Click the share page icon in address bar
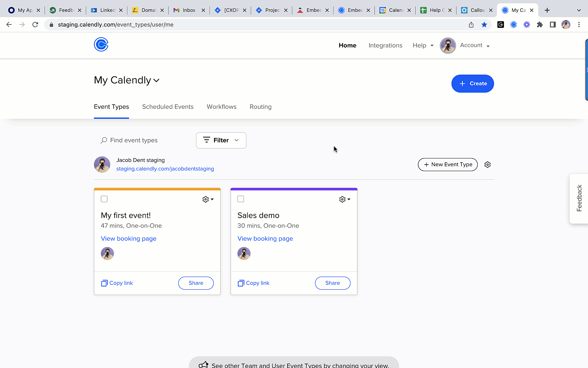This screenshot has width=588, height=368. coord(471,25)
